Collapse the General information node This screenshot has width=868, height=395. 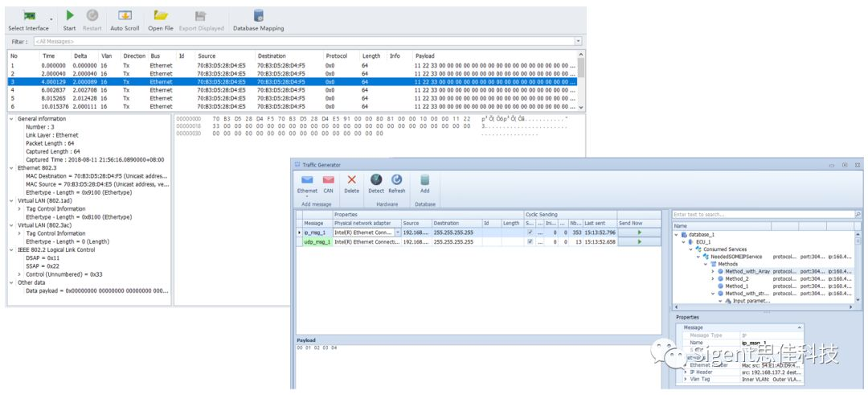[12, 118]
